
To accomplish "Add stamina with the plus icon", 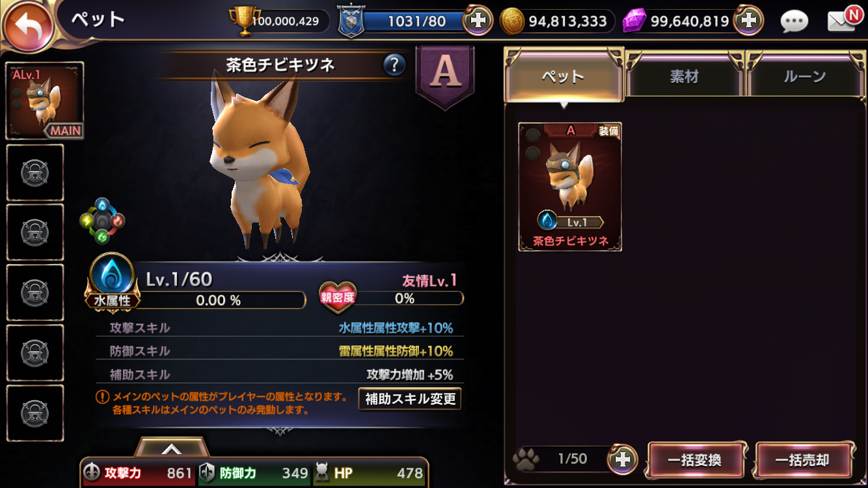I will (477, 21).
